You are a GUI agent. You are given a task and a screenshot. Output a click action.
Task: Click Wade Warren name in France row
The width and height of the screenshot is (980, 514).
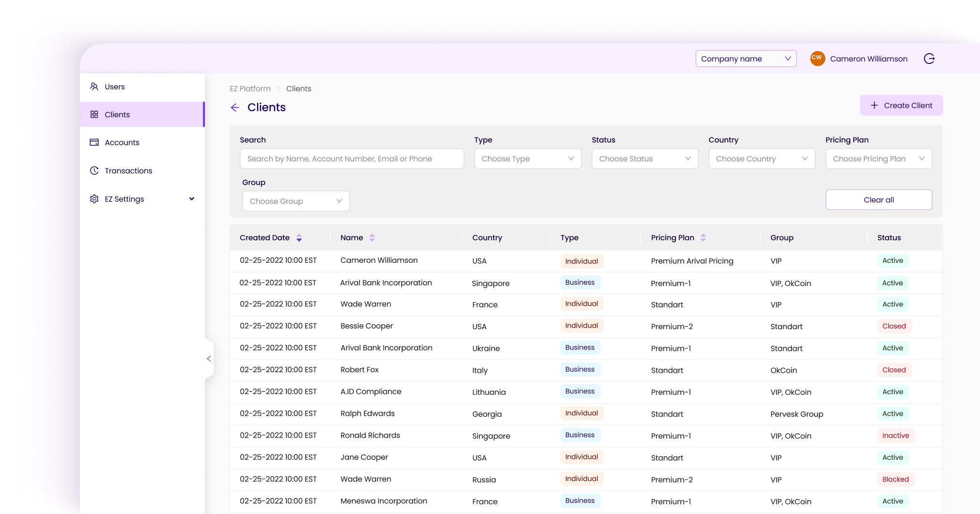[366, 304]
